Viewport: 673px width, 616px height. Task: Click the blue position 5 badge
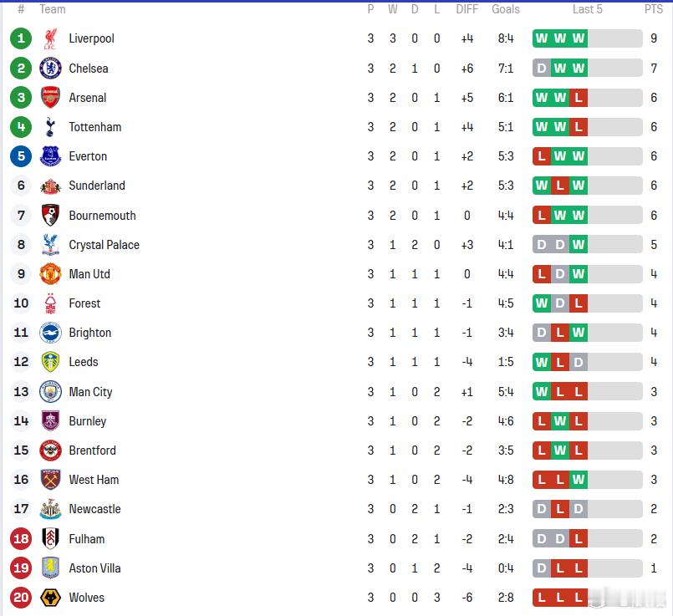tap(21, 156)
